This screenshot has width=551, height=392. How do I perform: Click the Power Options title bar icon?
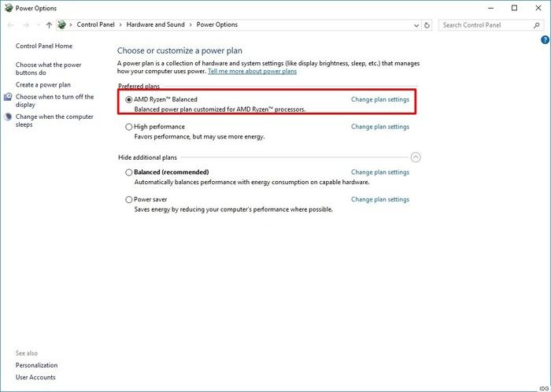coord(9,8)
